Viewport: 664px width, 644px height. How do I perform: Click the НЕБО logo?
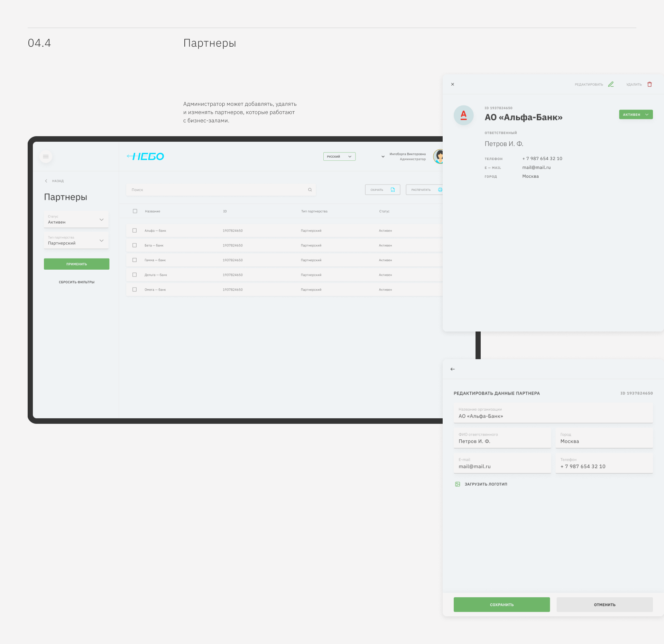[x=146, y=157]
